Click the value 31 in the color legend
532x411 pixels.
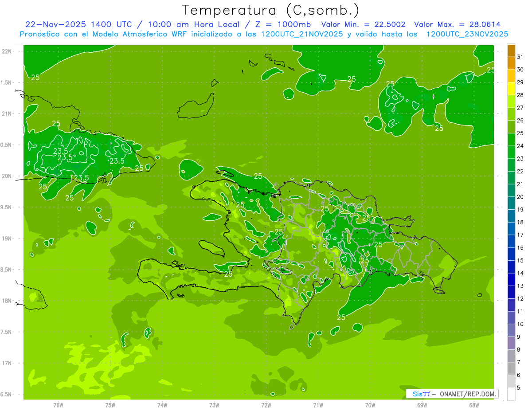520,57
